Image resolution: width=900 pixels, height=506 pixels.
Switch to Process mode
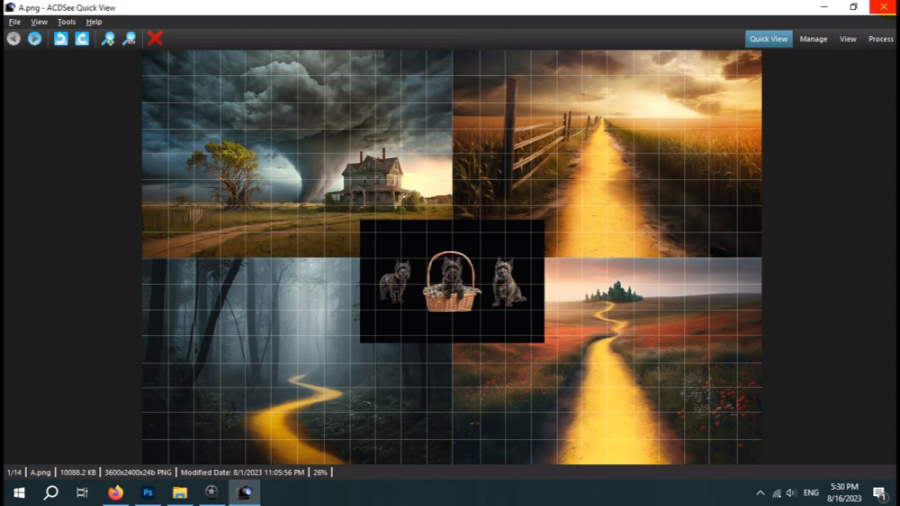[x=880, y=39]
